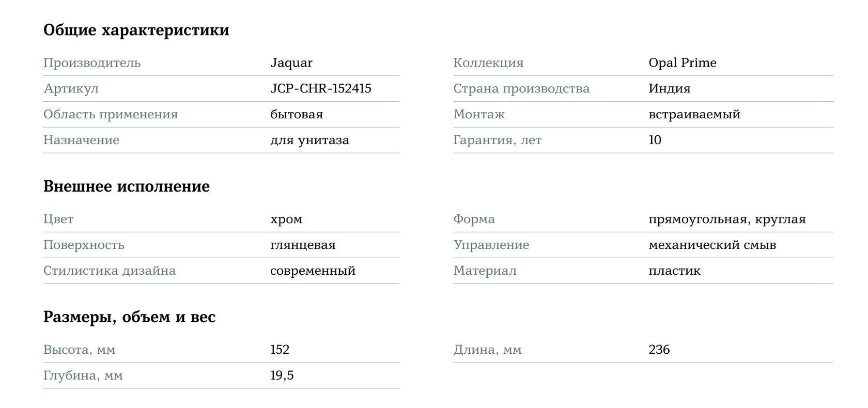This screenshot has height=408, width=868.
Task: Click the color value "хром"
Action: click(x=286, y=219)
